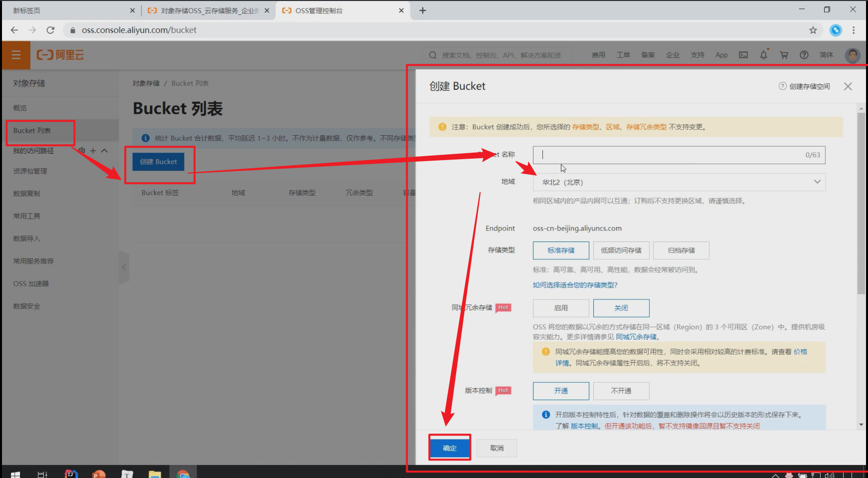The width and height of the screenshot is (868, 478).
Task: Choose 不开通 for version control
Action: coord(621,391)
